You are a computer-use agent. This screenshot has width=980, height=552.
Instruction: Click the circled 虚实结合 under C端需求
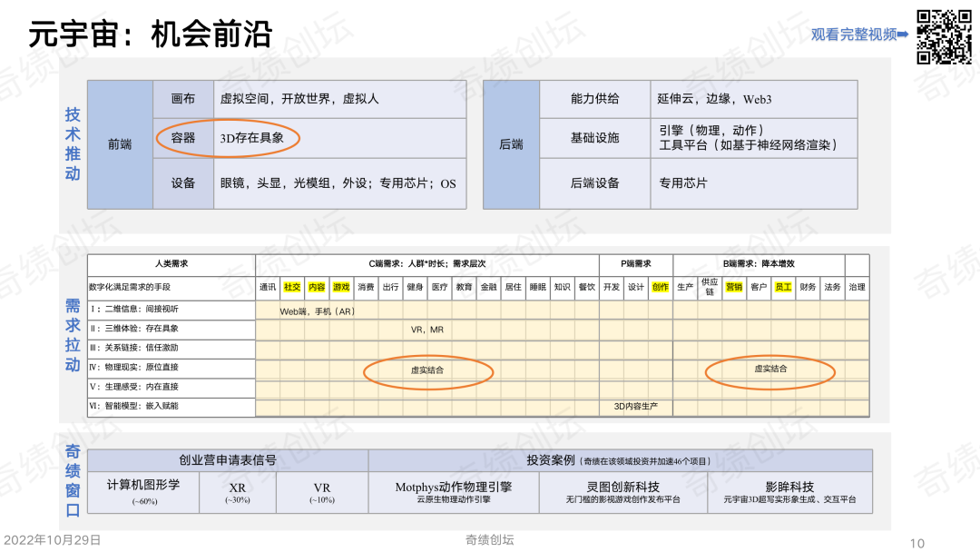coord(426,370)
